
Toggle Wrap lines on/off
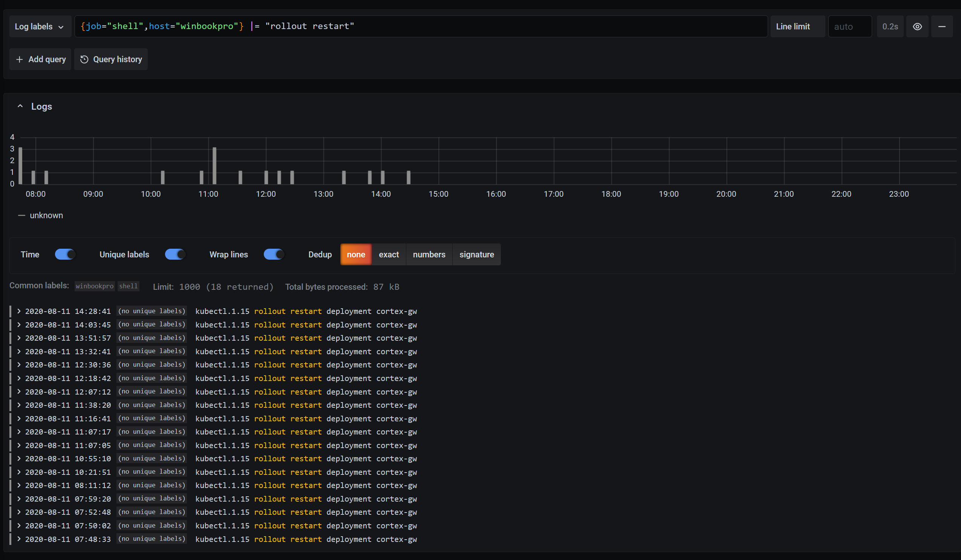pos(274,254)
